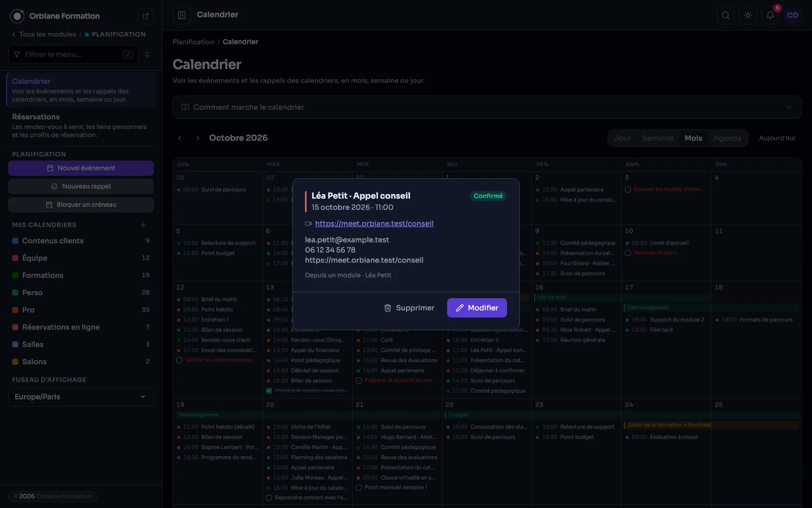This screenshot has height=508, width=812.
Task: Open the CD user avatar menu
Action: 793,15
